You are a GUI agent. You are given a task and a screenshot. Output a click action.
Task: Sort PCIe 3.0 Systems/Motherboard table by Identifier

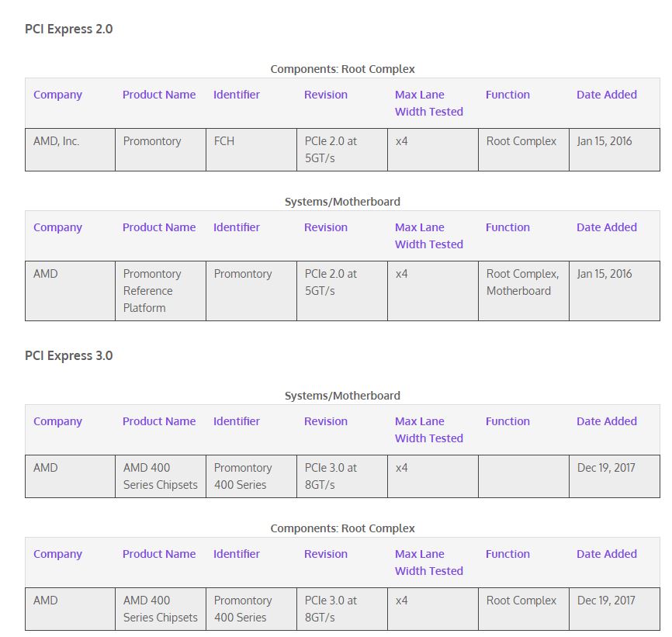237,421
